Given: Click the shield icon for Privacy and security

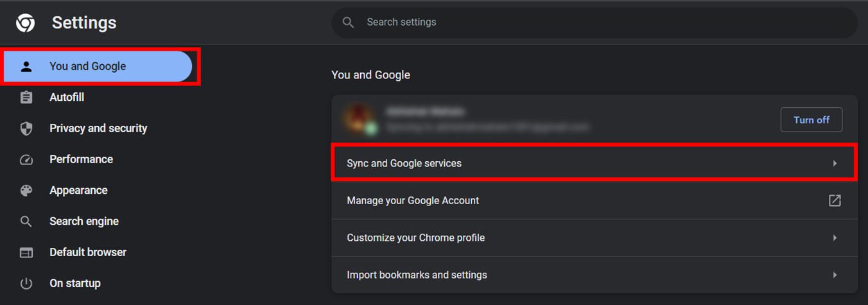Looking at the screenshot, I should pos(26,128).
